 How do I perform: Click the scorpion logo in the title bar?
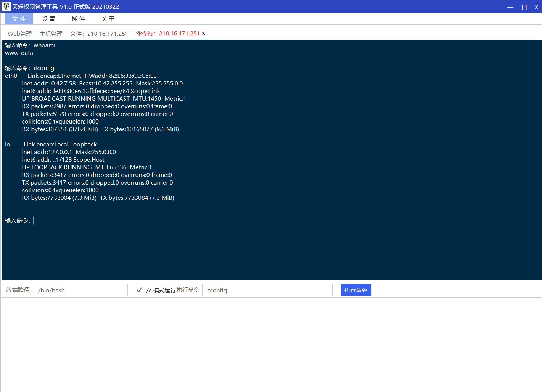5,6
